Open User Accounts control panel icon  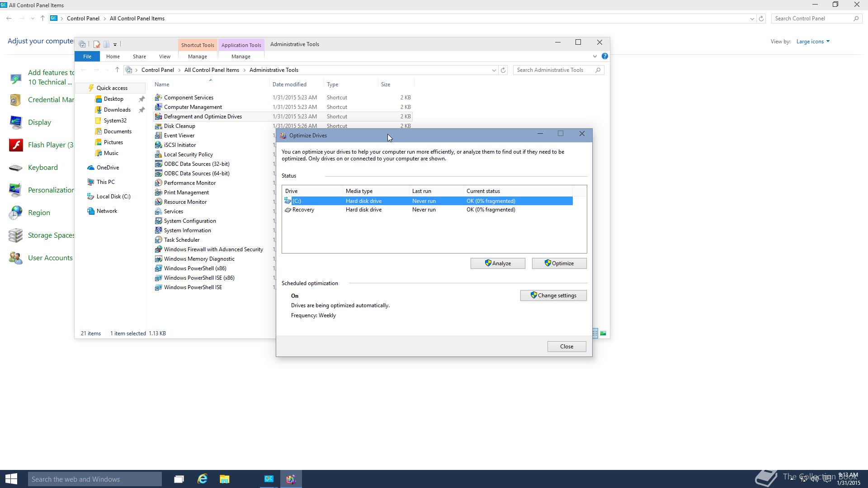[16, 258]
